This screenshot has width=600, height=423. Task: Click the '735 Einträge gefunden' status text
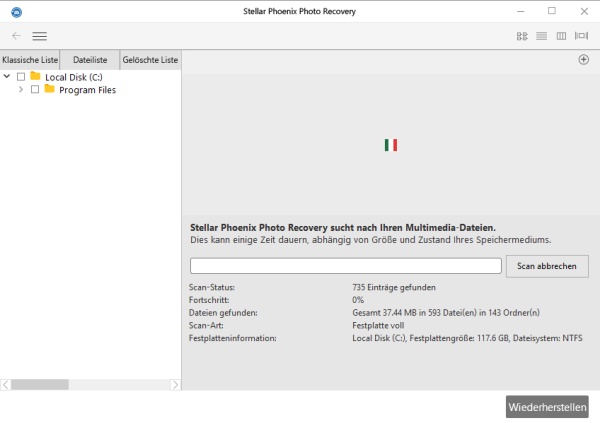pyautogui.click(x=394, y=287)
